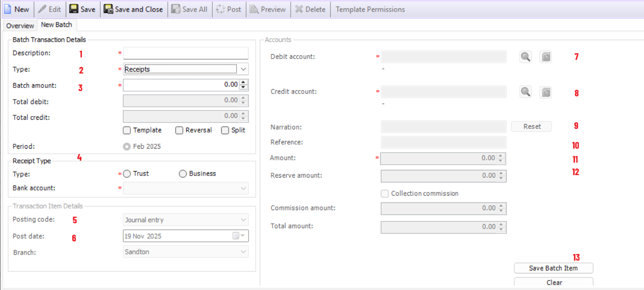
Task: Click the Delete toolbar button
Action: click(x=310, y=9)
